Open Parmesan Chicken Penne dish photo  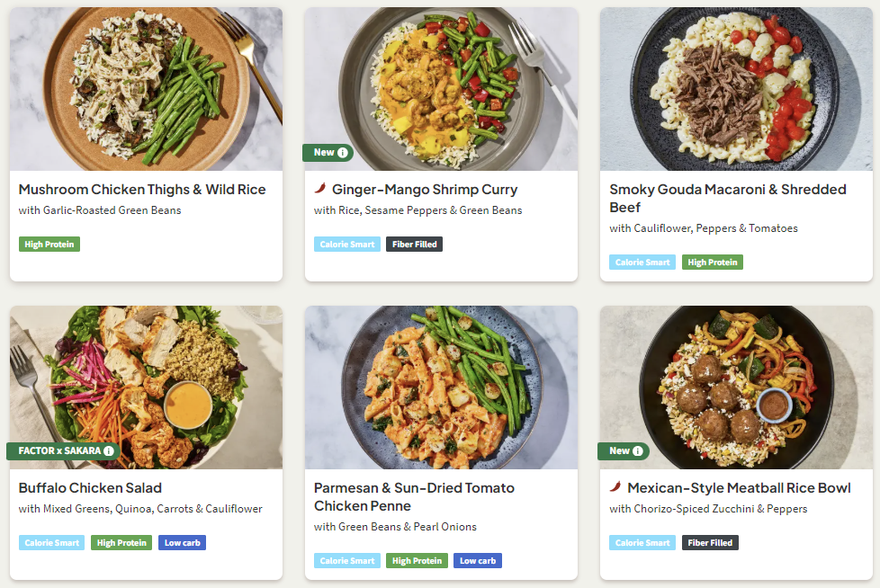[441, 387]
